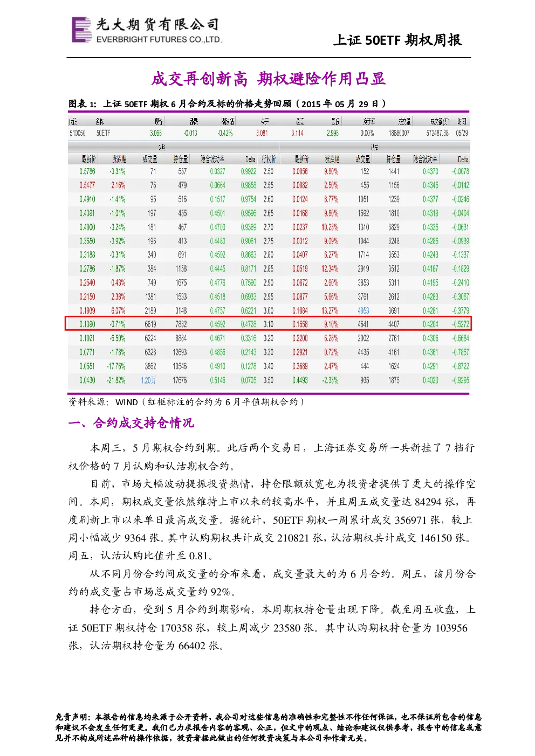The height and width of the screenshot is (756, 535).
Task: Click call open interest '12693'
Action: click(x=180, y=352)
